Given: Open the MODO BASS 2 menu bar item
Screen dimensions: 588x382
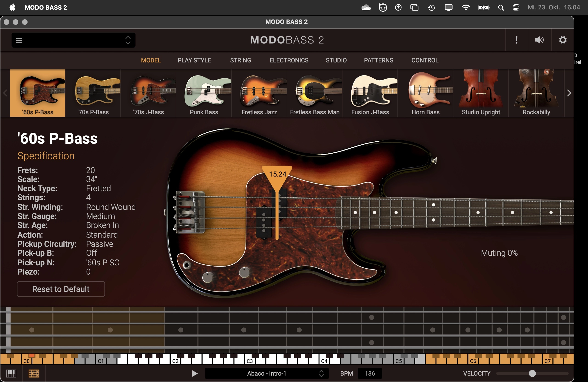Looking at the screenshot, I should click(46, 7).
